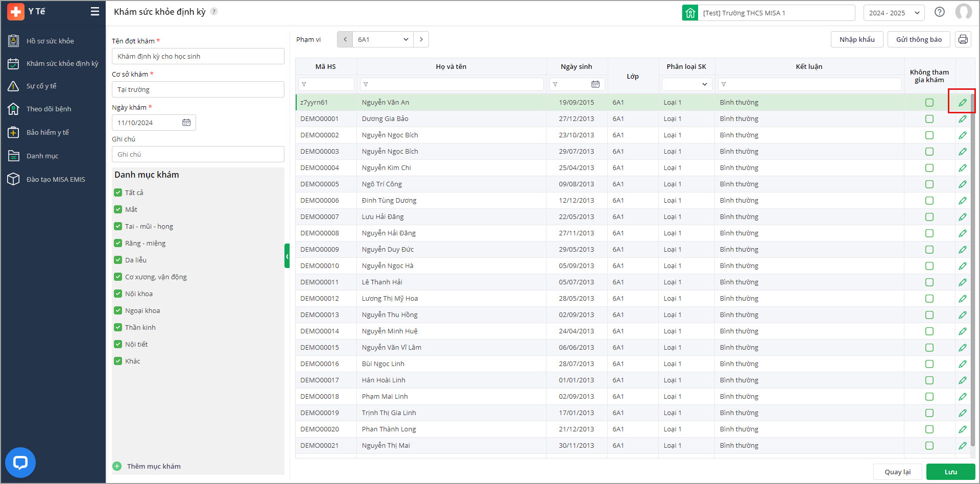Collapse the left panel with green handle

point(287,256)
